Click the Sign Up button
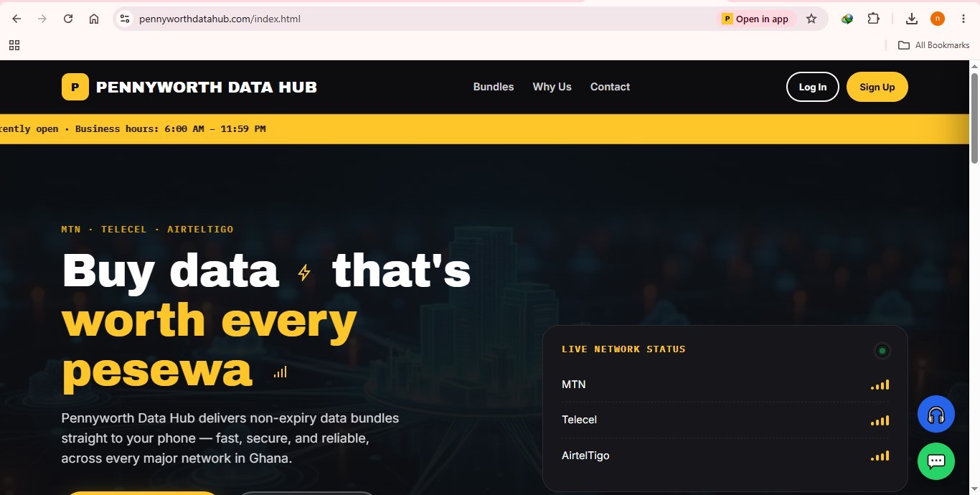The image size is (980, 495). pyautogui.click(x=877, y=87)
